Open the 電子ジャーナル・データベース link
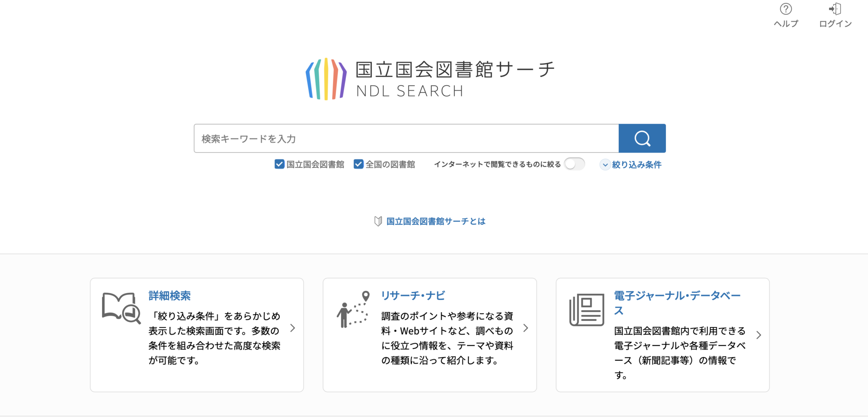 pos(677,303)
